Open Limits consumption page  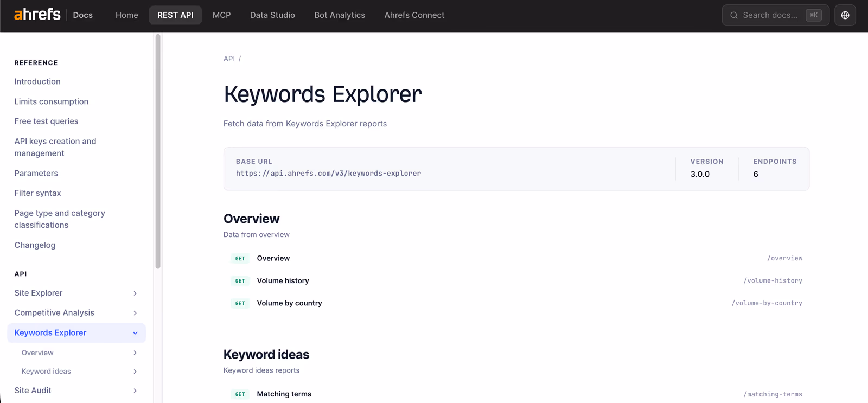click(52, 101)
